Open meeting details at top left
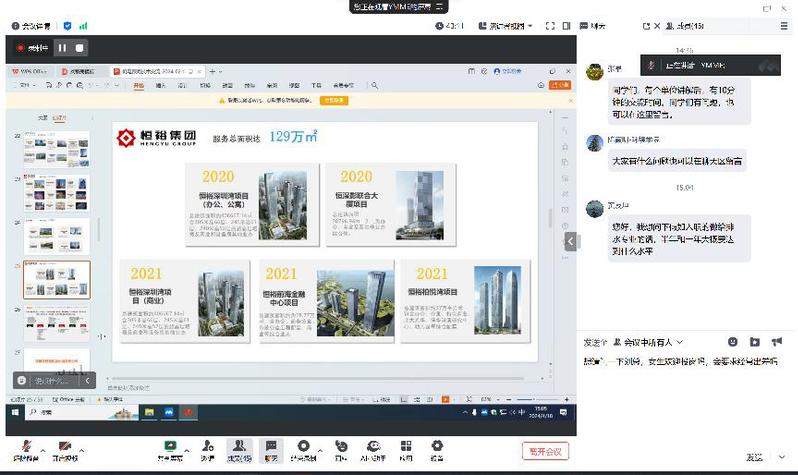Screen dimensions: 798x475 31,26
